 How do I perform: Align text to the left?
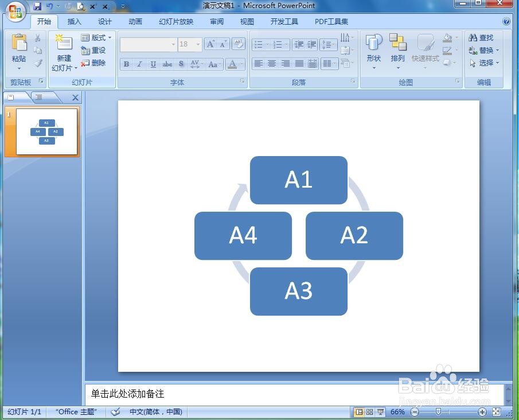coord(259,64)
